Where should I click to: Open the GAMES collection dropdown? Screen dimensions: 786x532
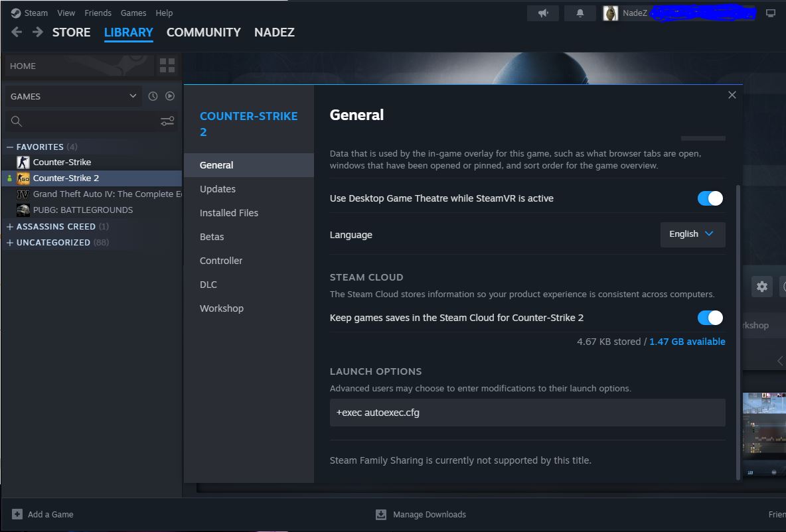[x=73, y=96]
